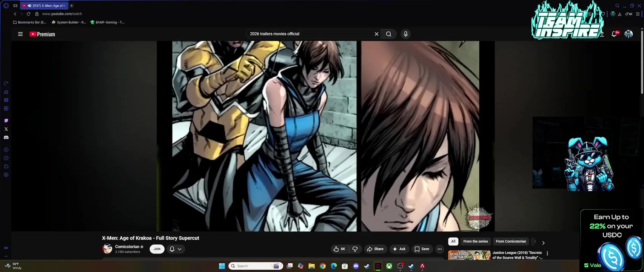Screen dimensions: 644x272
Task: Open System Builder bookmark
Action: 69,22
